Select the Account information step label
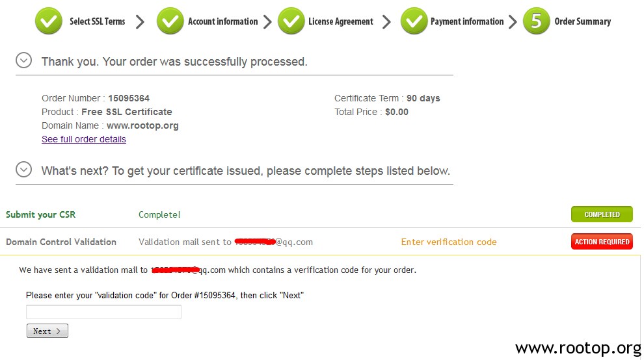This screenshot has height=360, width=644. tap(222, 21)
